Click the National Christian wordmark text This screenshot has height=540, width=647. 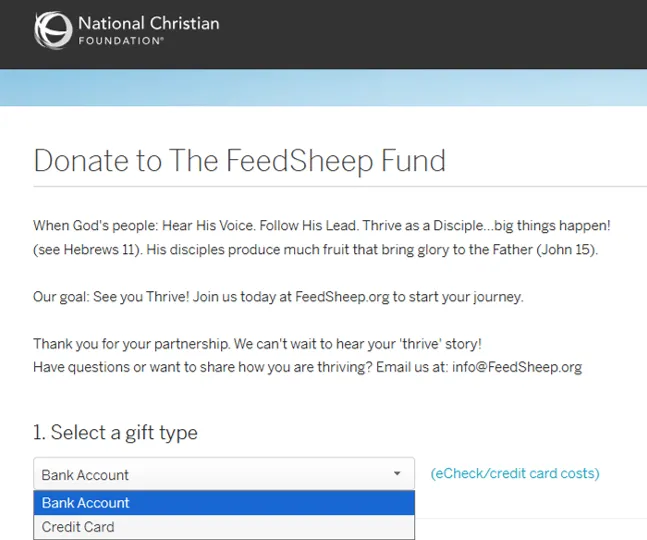(x=148, y=23)
